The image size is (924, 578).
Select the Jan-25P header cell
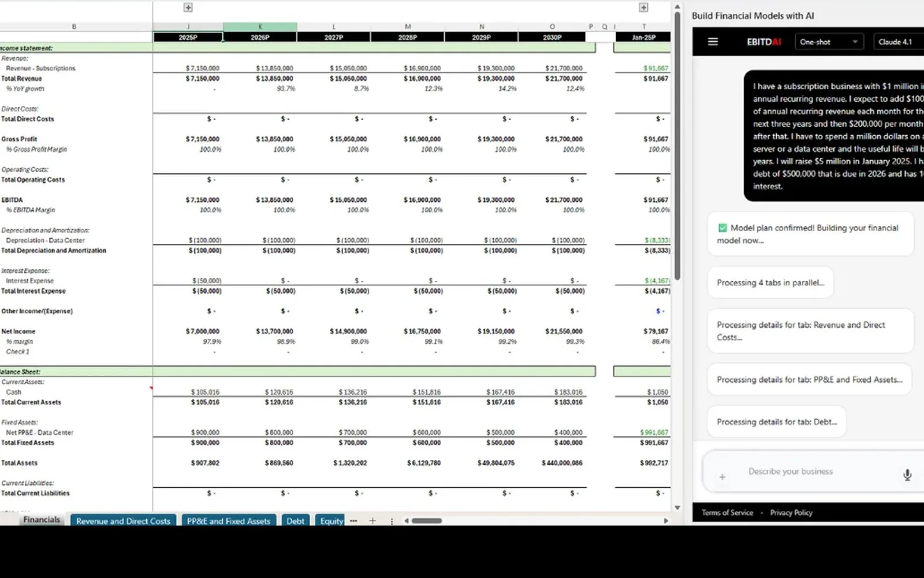643,37
